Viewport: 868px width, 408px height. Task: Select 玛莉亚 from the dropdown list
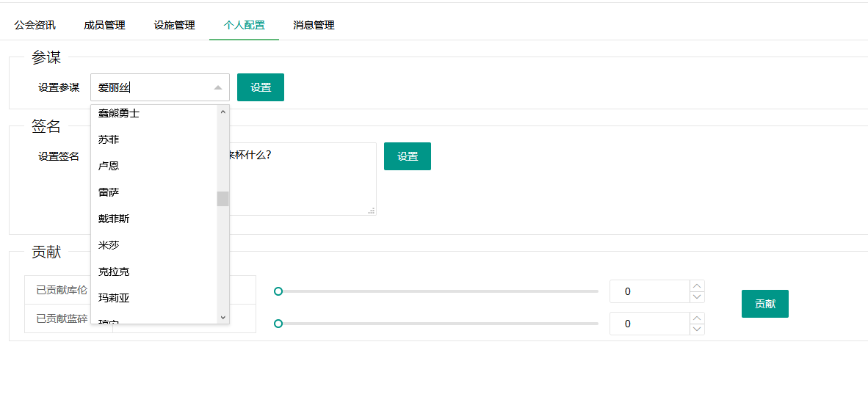coord(154,299)
